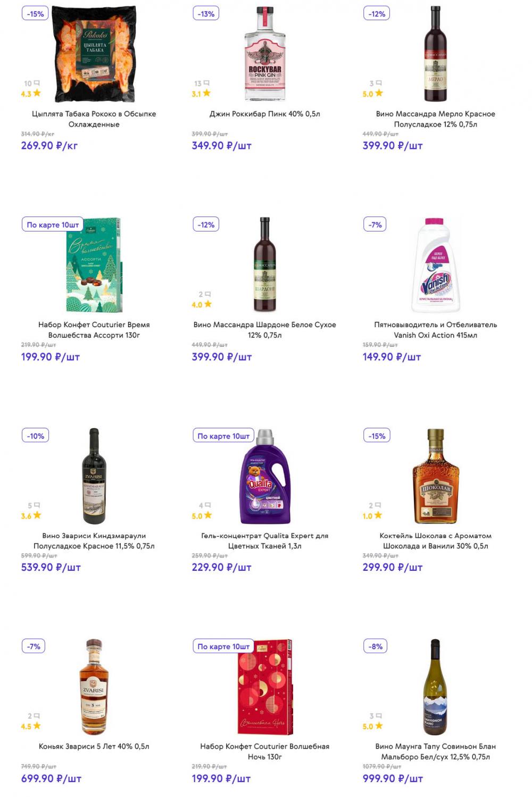Click the rating star for Коньяк Зварис 5 Лет
Image resolution: width=532 pixels, height=797 pixels.
tap(37, 726)
